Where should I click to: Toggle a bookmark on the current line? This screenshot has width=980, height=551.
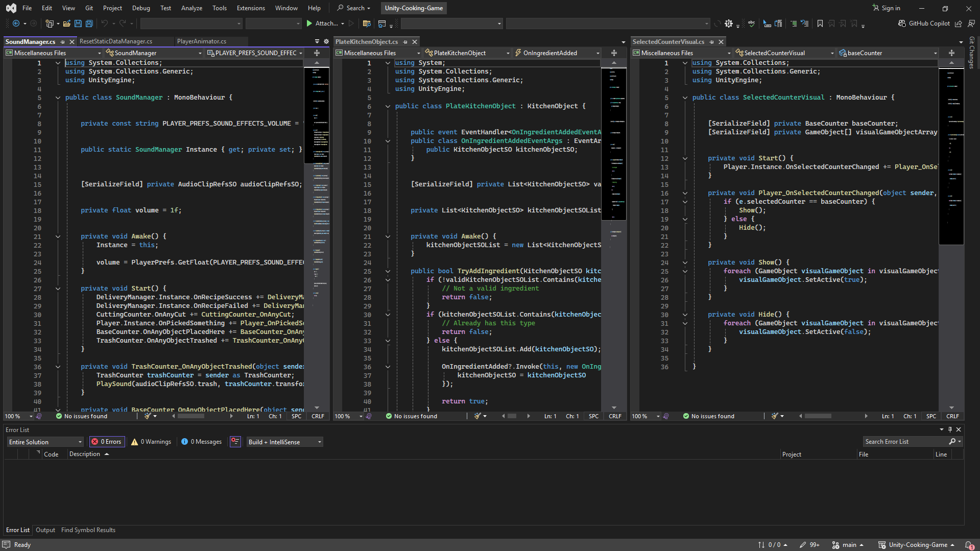coord(820,23)
